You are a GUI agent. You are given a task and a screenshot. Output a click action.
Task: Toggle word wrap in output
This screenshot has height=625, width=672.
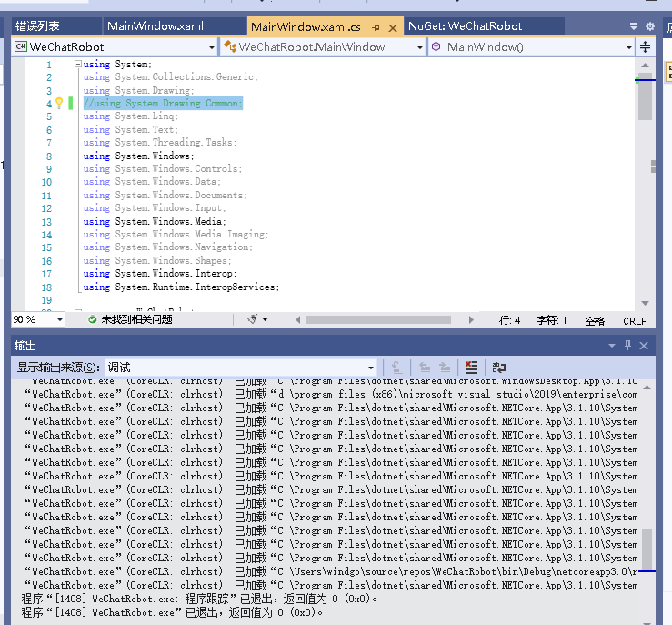[x=499, y=368]
